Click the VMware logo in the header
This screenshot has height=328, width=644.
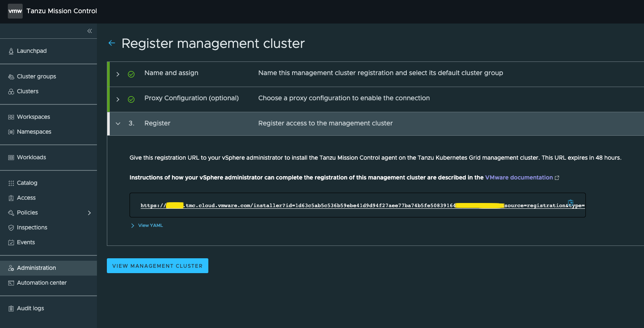pos(15,11)
